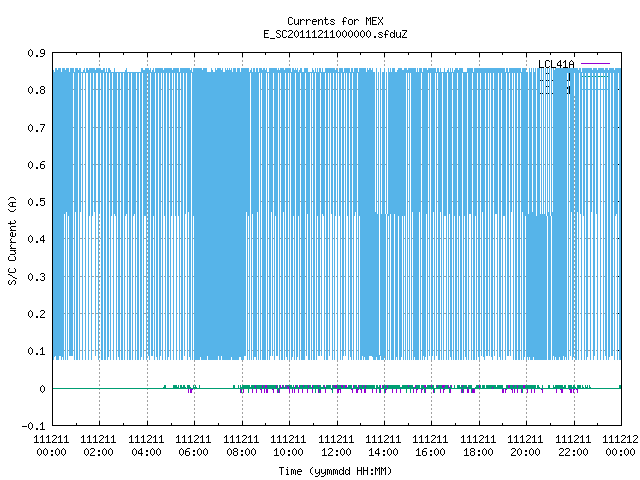640x480 pixels.
Task: Select the y-axis tick value '0.4'
Action: pos(36,239)
